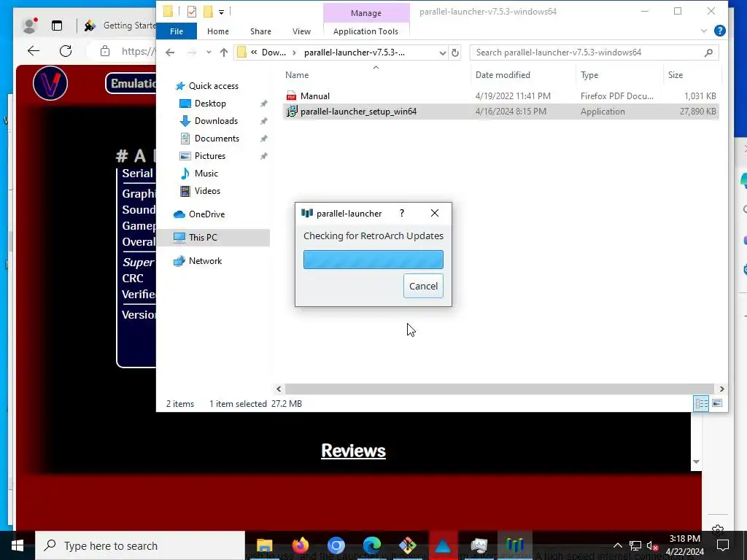Click the PDF icon next to Manual
Viewport: 747px width, 560px height.
click(x=291, y=96)
